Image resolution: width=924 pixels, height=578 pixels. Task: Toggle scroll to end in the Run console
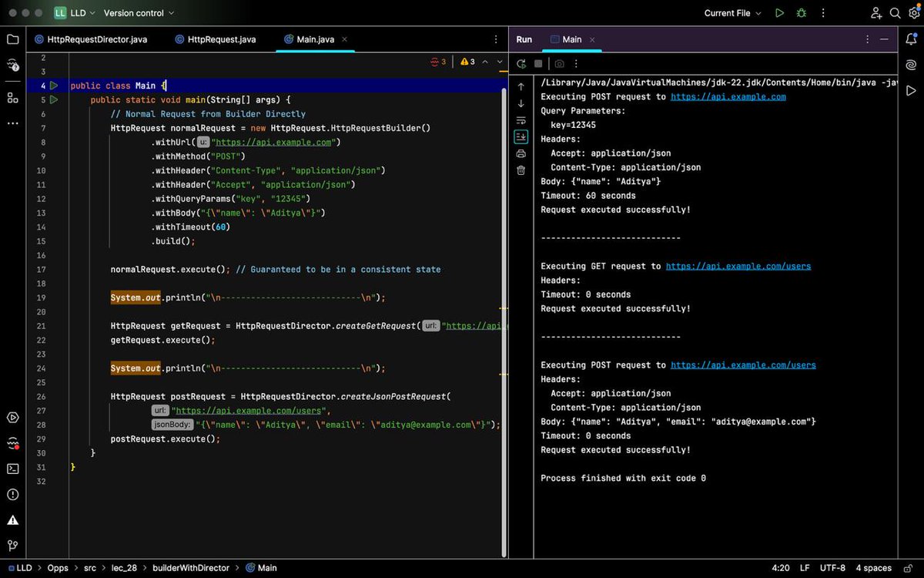pyautogui.click(x=521, y=136)
